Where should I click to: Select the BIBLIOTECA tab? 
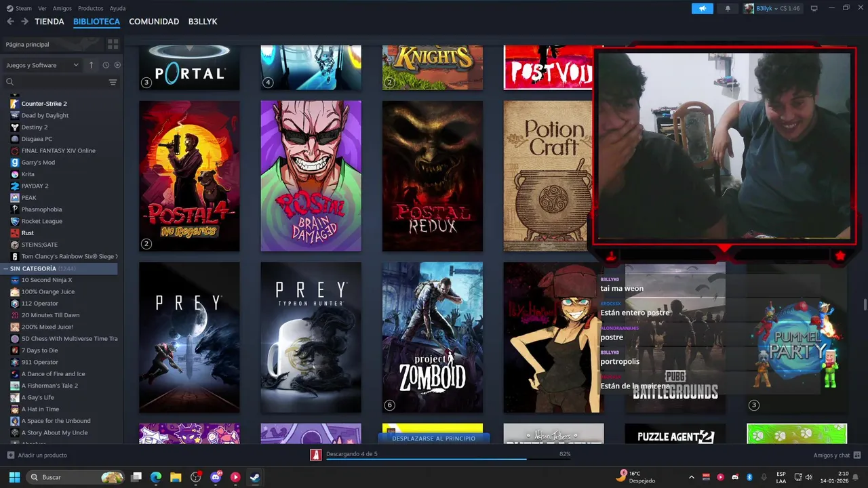(x=96, y=22)
